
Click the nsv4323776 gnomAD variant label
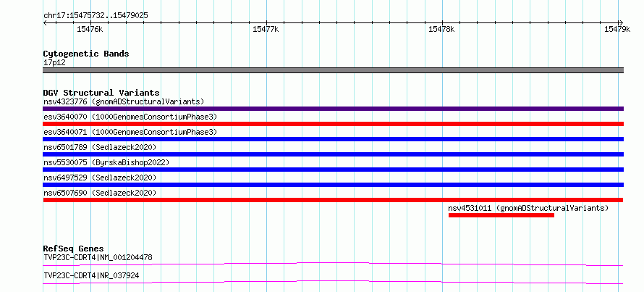click(124, 101)
